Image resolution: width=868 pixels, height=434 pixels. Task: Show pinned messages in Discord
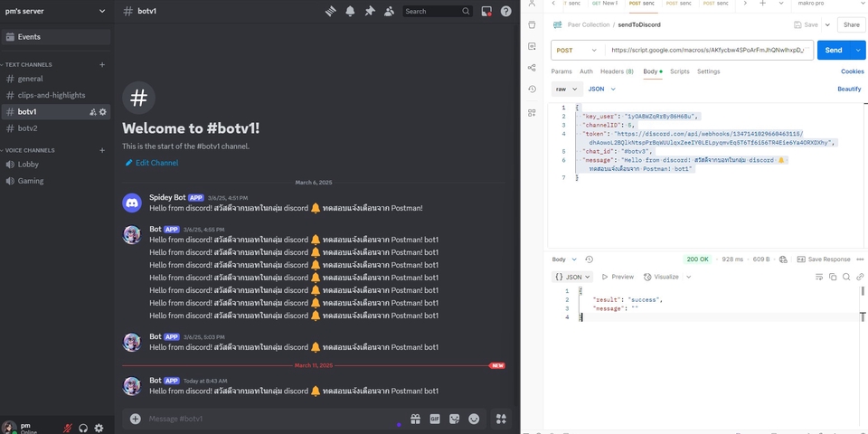coord(370,11)
